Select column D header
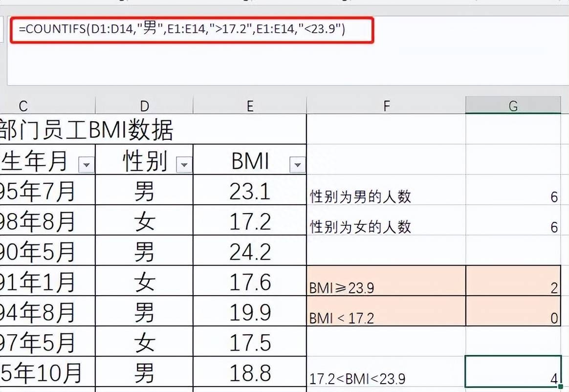Image resolution: width=569 pixels, height=392 pixels. 144,106
